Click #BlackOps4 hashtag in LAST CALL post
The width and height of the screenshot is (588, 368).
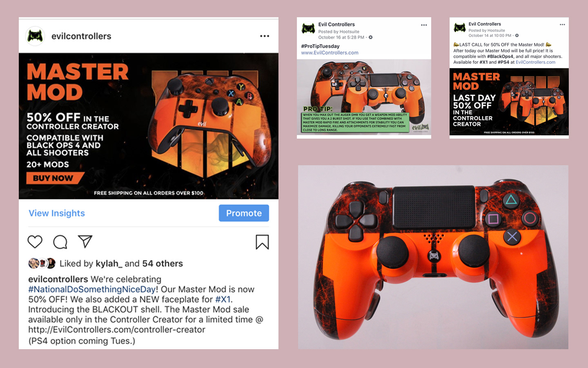(x=500, y=56)
